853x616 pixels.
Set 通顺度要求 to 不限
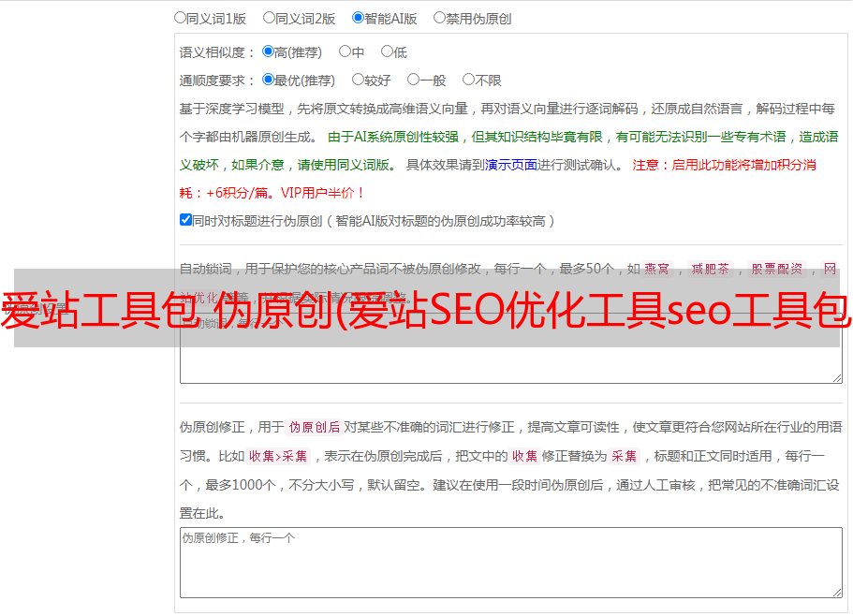[x=468, y=80]
